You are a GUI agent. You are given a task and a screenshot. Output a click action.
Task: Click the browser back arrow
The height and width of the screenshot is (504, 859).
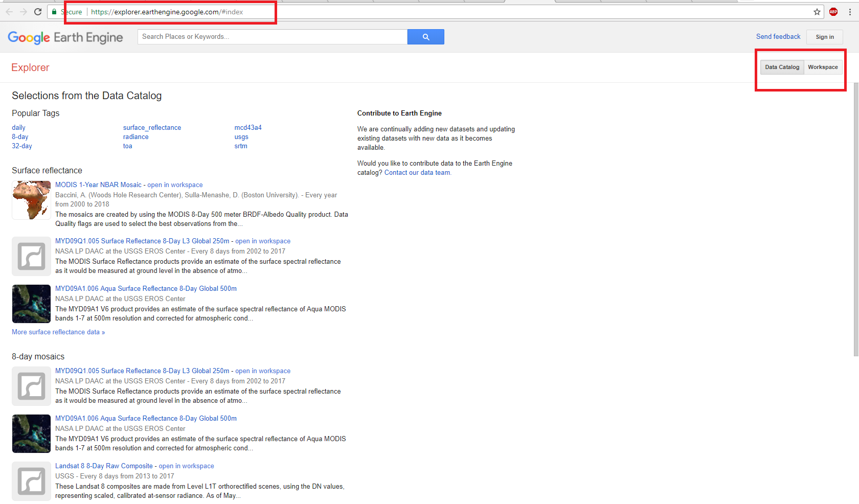tap(9, 12)
